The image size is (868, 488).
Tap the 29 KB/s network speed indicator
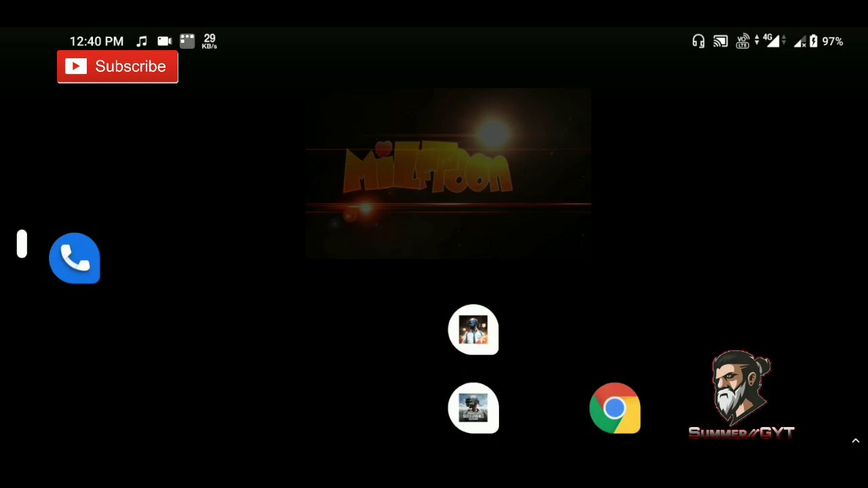pyautogui.click(x=210, y=41)
